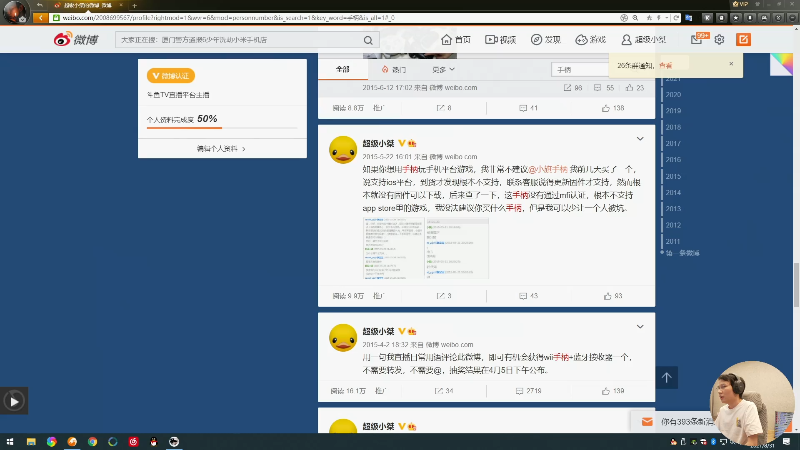Select the 热门 hot posts tab
This screenshot has height=450, width=800.
[x=393, y=69]
